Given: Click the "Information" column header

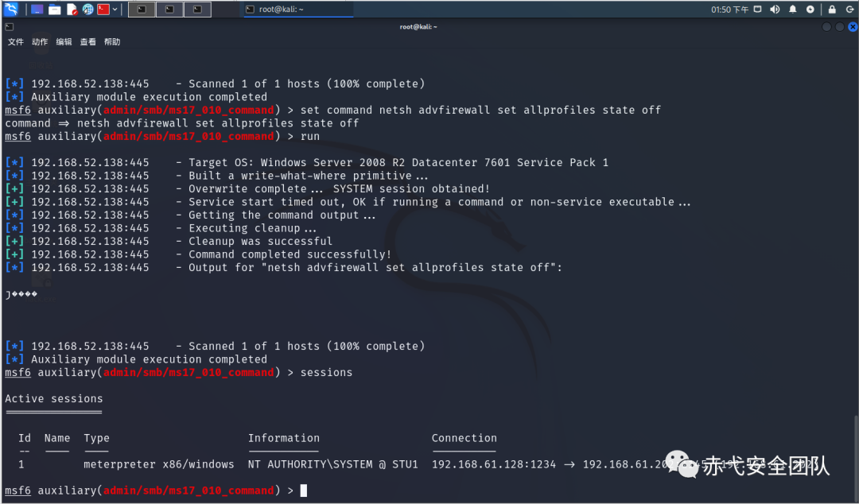Looking at the screenshot, I should (284, 438).
